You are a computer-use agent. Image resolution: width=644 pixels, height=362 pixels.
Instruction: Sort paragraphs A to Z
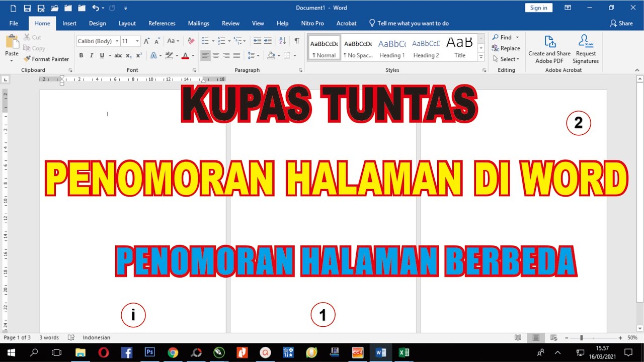point(282,41)
